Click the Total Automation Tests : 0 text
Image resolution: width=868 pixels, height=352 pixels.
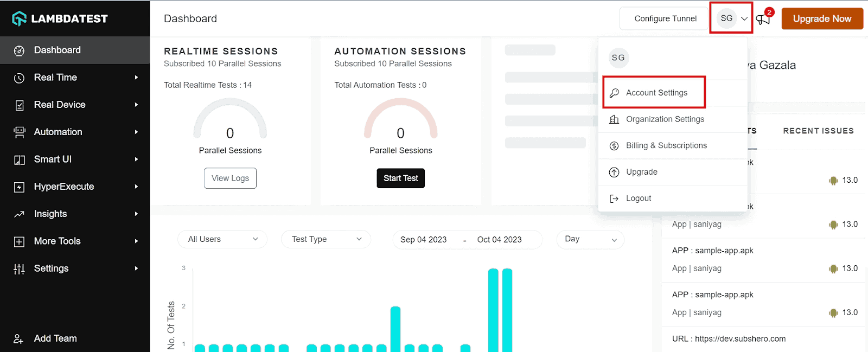(380, 85)
